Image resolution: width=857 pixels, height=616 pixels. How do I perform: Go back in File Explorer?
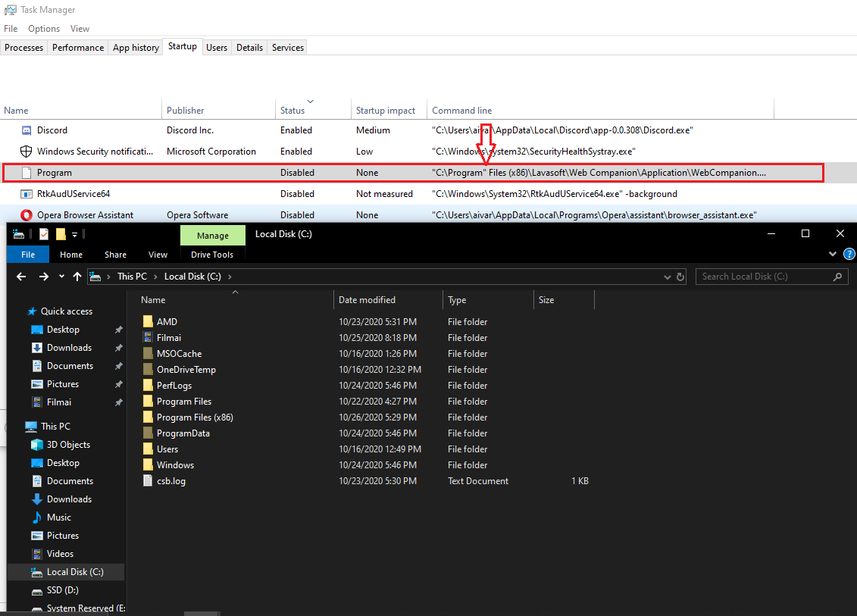[x=21, y=277]
